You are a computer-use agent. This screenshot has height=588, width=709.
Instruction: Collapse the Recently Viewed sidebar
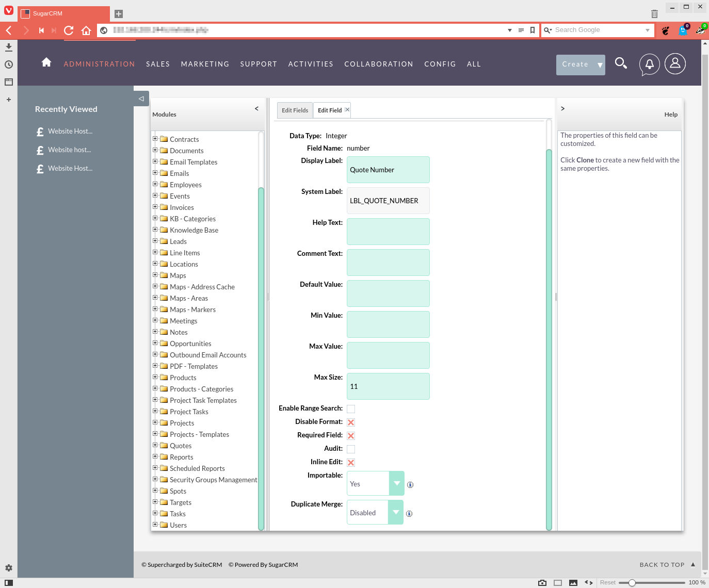click(141, 99)
